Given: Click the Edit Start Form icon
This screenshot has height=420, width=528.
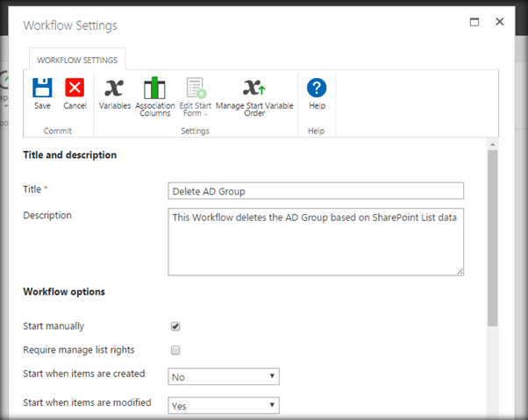Looking at the screenshot, I should pos(195,88).
